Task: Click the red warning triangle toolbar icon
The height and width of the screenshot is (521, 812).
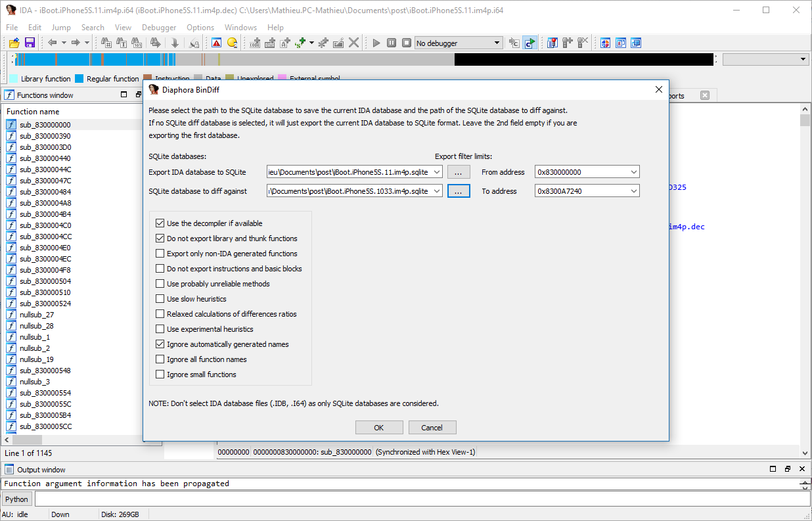Action: pos(216,43)
